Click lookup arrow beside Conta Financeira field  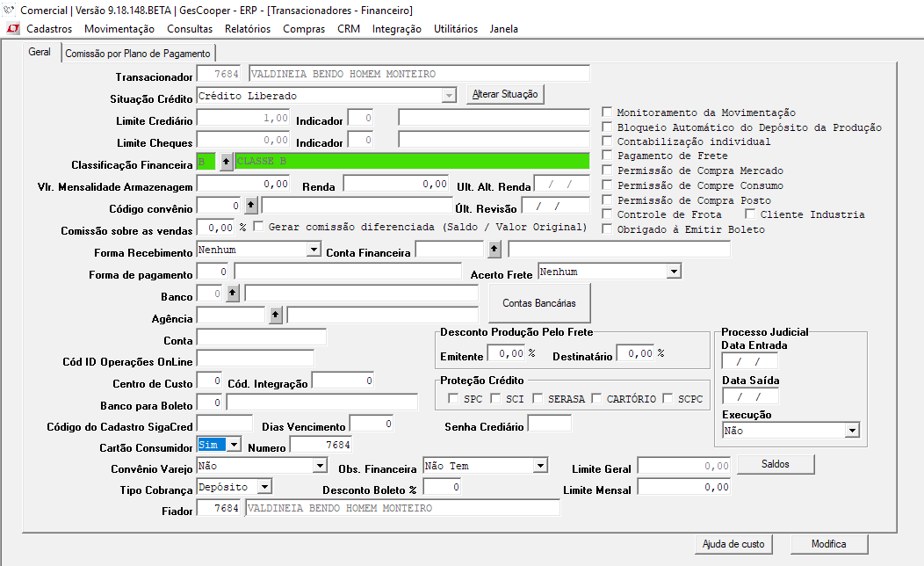494,250
